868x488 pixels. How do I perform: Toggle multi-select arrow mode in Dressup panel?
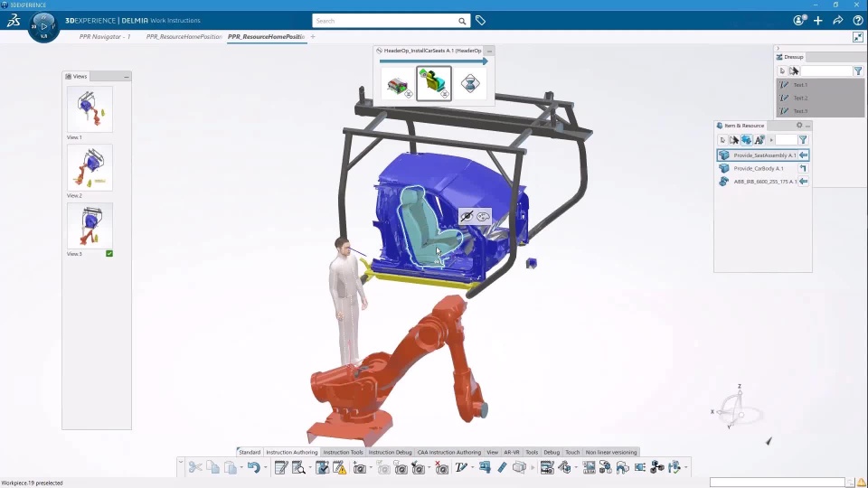coord(794,70)
